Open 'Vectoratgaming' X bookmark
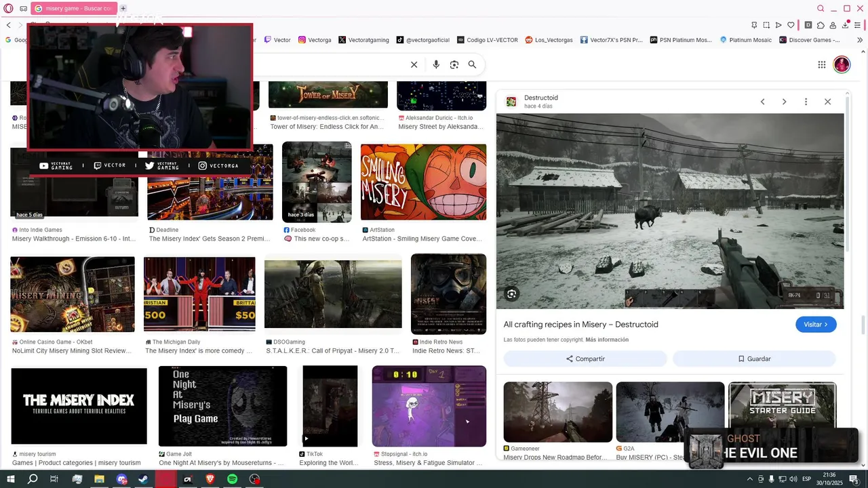 pyautogui.click(x=364, y=40)
